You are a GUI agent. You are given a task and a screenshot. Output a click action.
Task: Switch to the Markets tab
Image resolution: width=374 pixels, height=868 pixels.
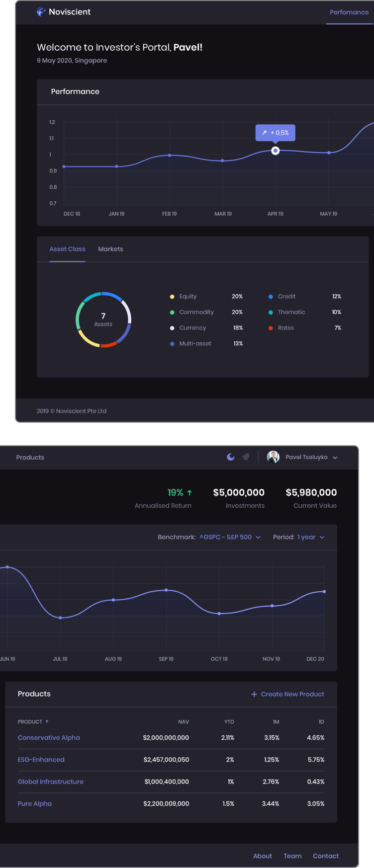tap(110, 249)
